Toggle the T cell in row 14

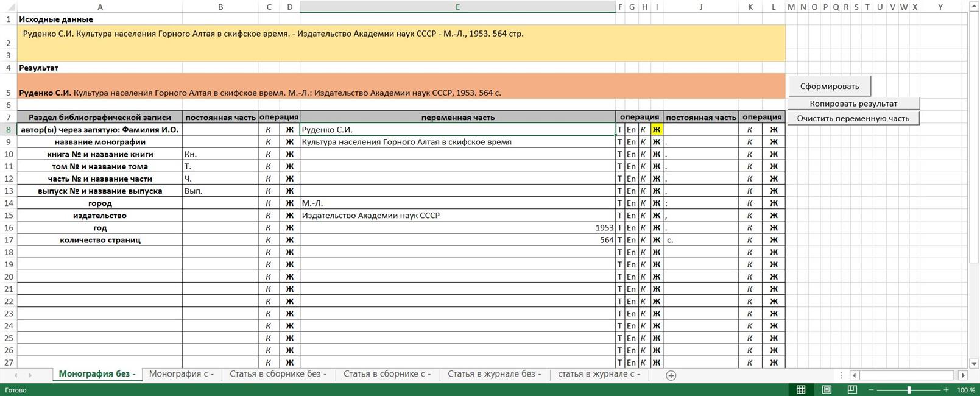coord(620,203)
